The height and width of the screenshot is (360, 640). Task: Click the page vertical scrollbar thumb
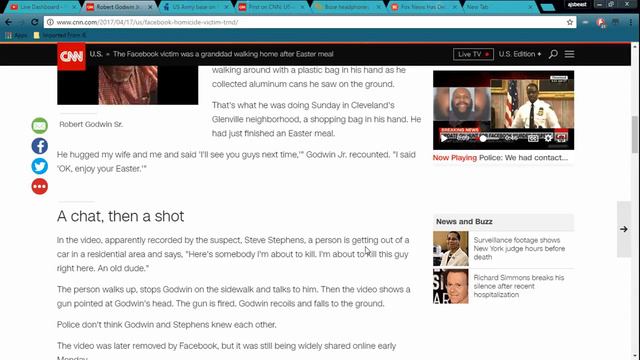coord(635,135)
